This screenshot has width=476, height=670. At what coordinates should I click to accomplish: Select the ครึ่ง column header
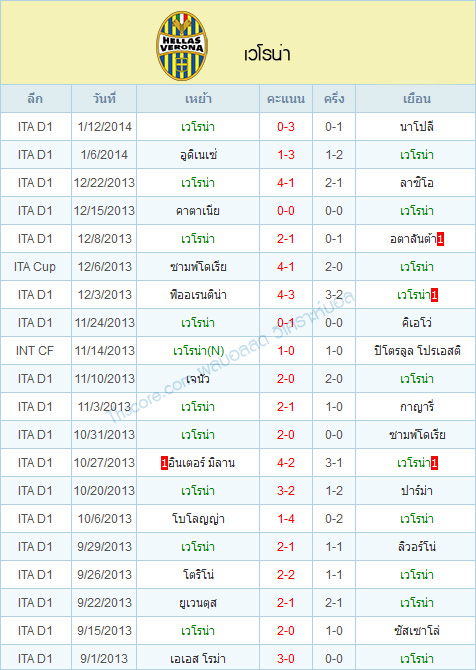pos(334,99)
